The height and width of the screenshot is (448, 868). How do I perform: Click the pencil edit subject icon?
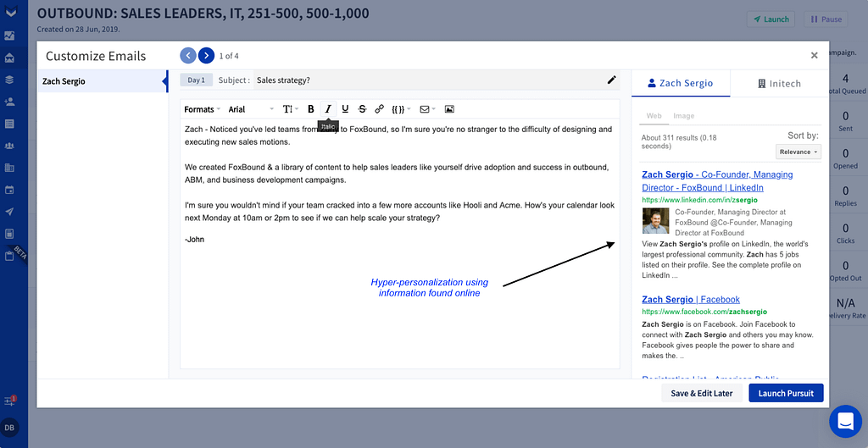point(612,80)
